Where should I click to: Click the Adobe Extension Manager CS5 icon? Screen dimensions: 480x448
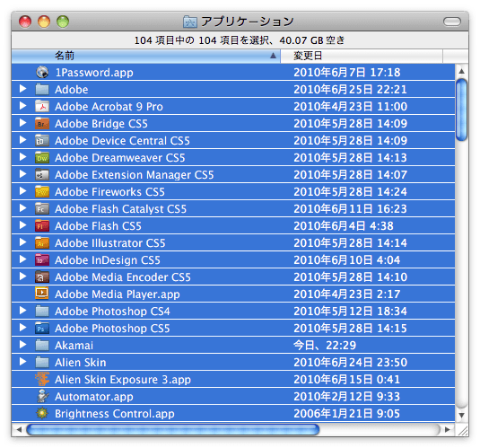point(42,175)
